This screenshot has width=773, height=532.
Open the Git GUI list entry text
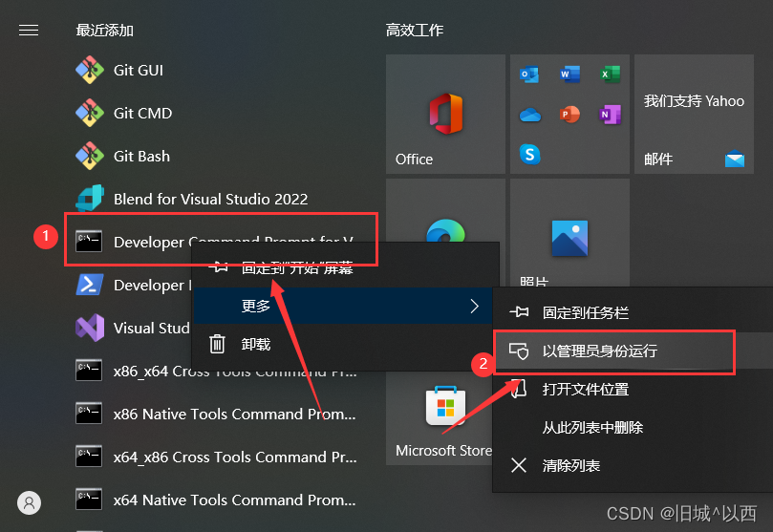pos(139,70)
